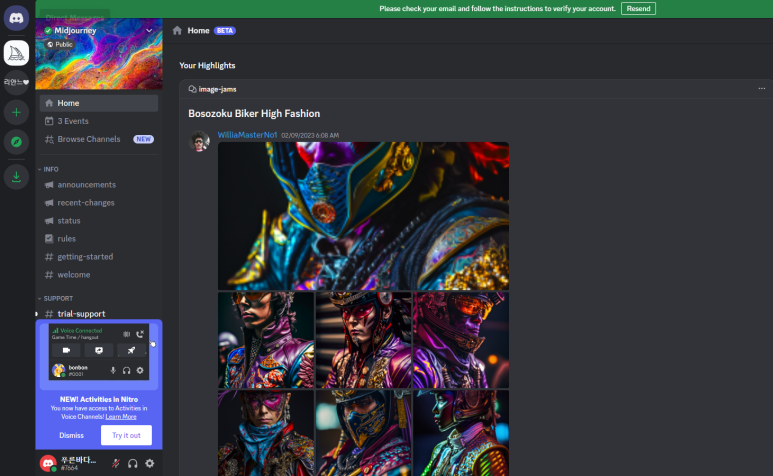Open the recent-changes channel

(x=99, y=203)
